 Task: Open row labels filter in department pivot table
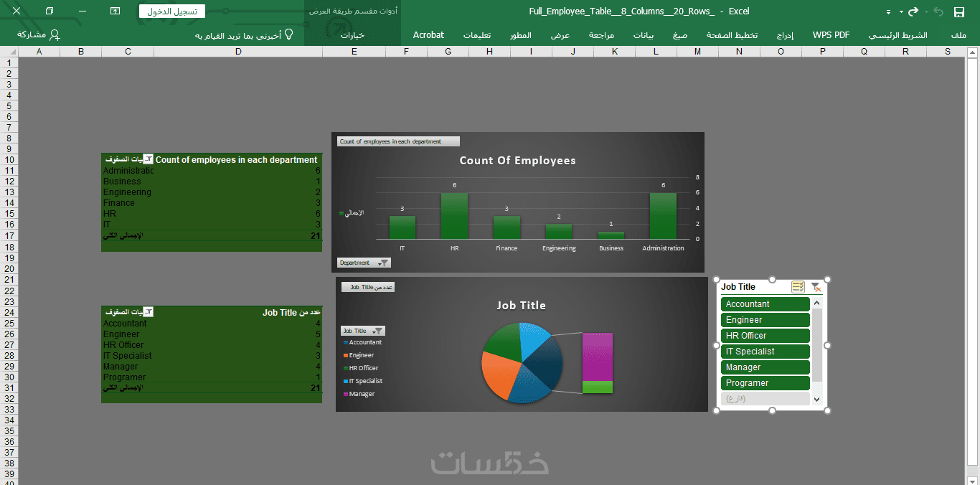[149, 159]
